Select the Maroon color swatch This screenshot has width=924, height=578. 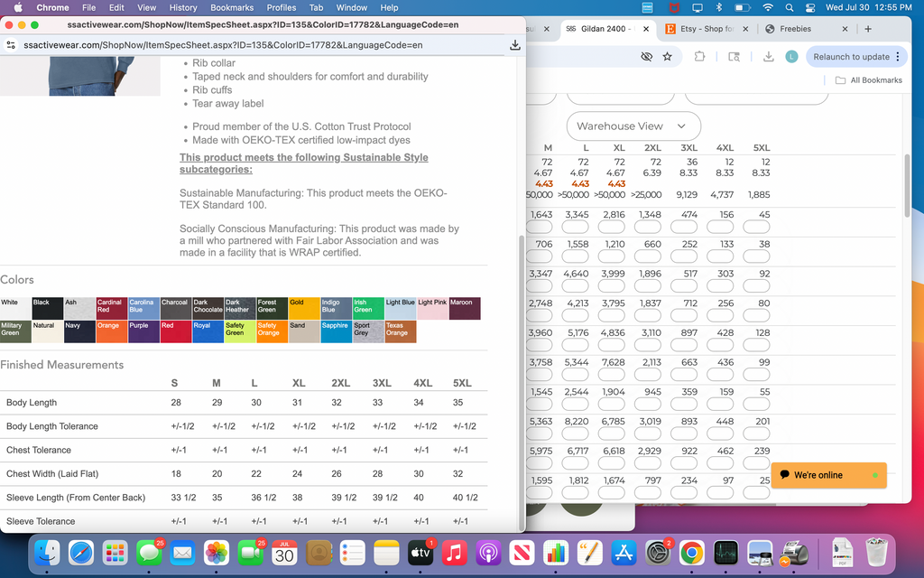[465, 309]
